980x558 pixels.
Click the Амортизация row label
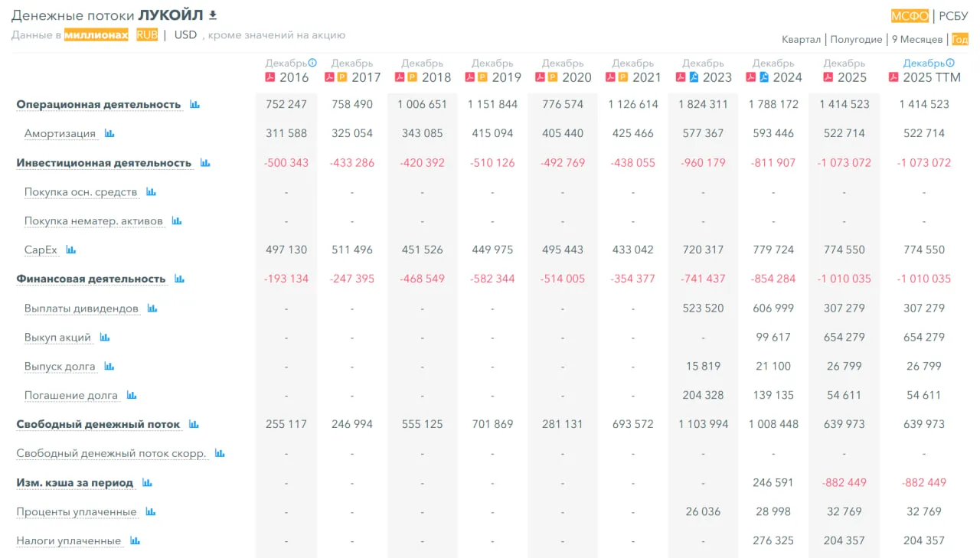(60, 133)
